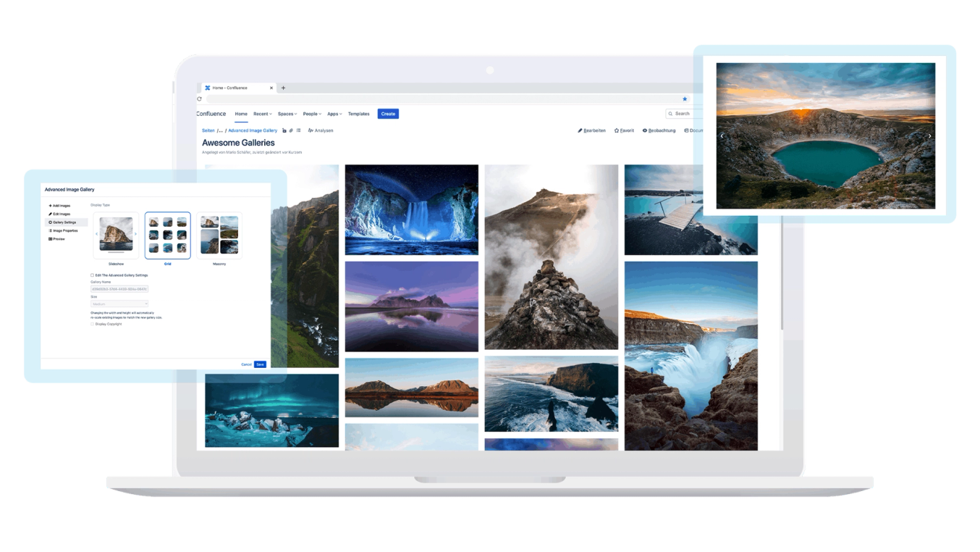The image size is (980, 552).
Task: Choose Masonry display type
Action: (x=219, y=235)
